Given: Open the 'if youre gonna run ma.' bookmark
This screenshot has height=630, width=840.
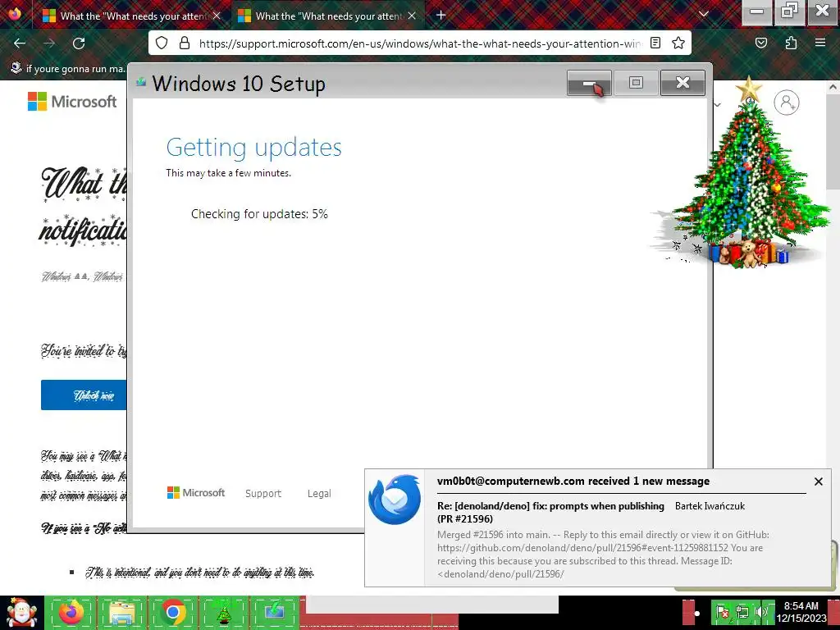Looking at the screenshot, I should (68, 69).
